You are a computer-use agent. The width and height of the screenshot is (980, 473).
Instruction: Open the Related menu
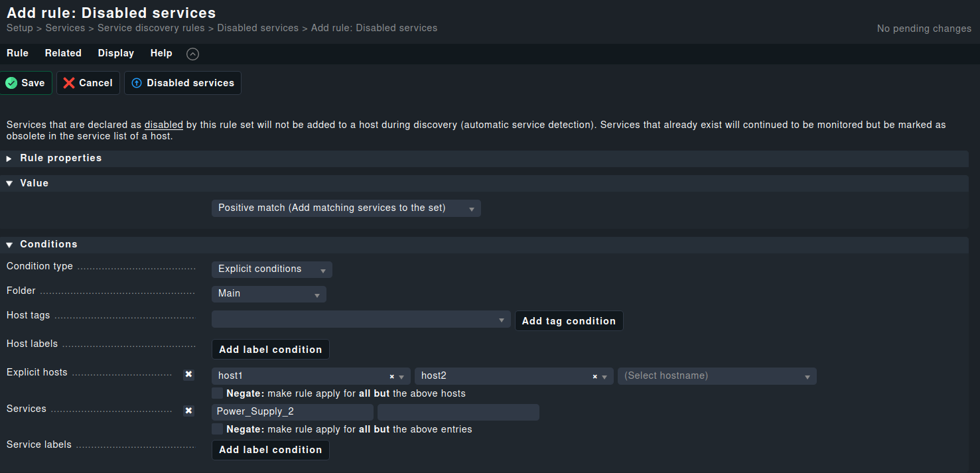(x=63, y=53)
